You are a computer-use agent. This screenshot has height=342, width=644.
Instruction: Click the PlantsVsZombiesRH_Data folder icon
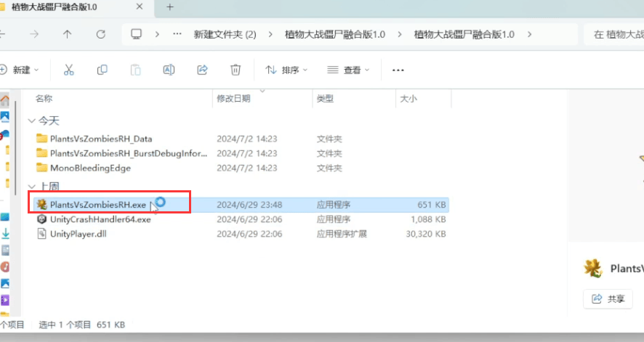[42, 139]
